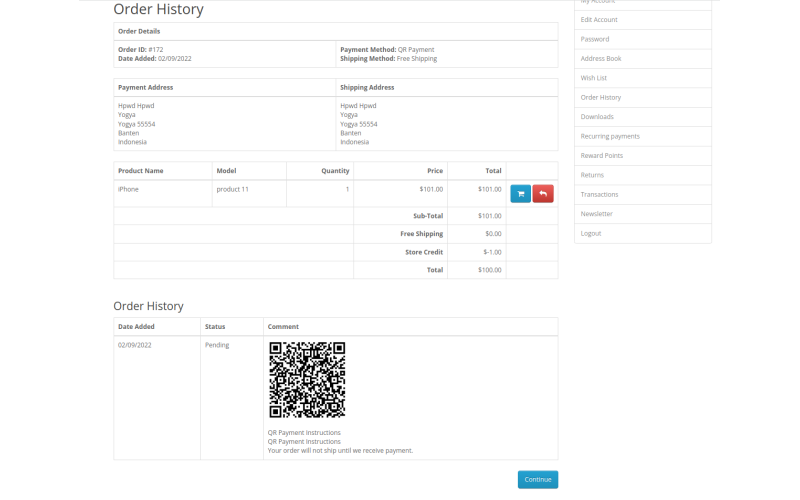The image size is (800, 500).
Task: Click the Pending status cell
Action: (232, 397)
